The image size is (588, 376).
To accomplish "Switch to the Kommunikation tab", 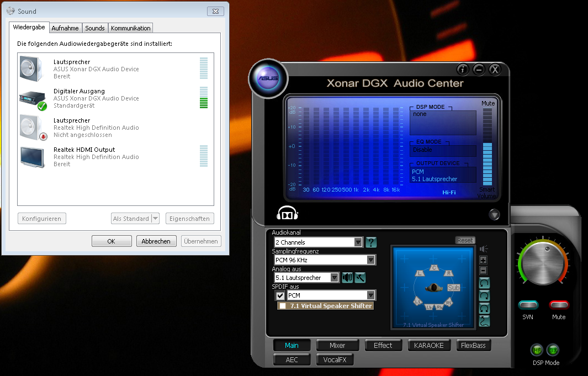I will (x=130, y=28).
